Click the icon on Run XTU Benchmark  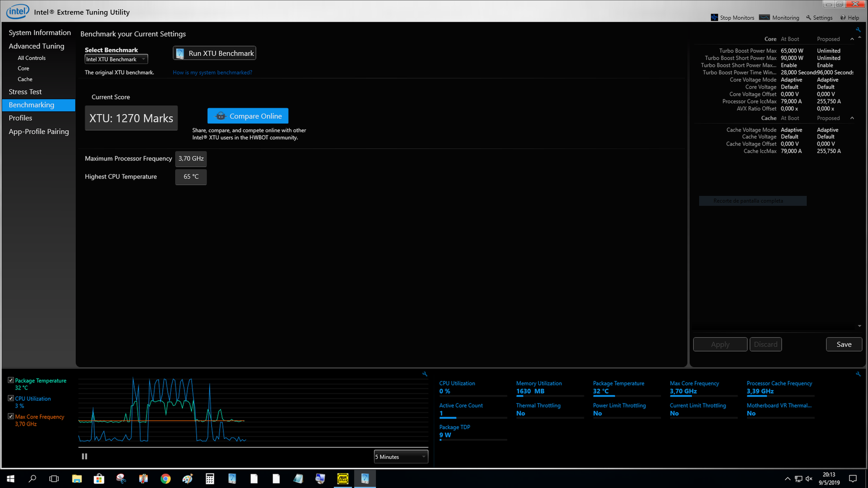click(x=180, y=53)
